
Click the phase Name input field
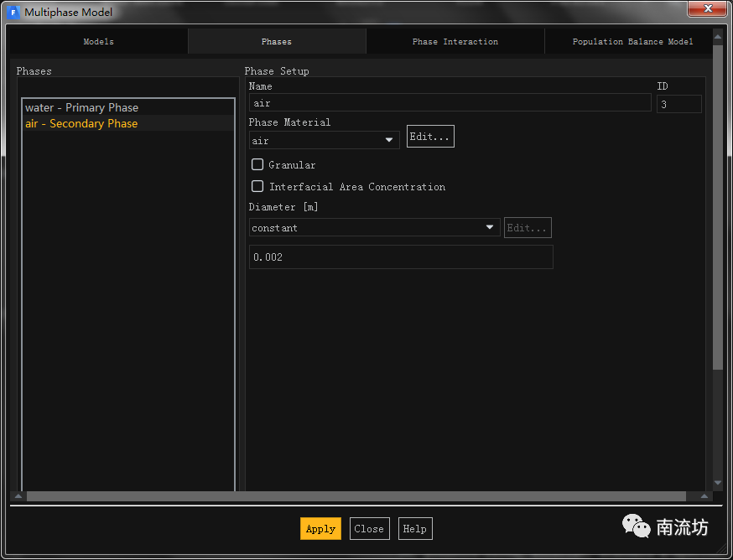[x=450, y=103]
